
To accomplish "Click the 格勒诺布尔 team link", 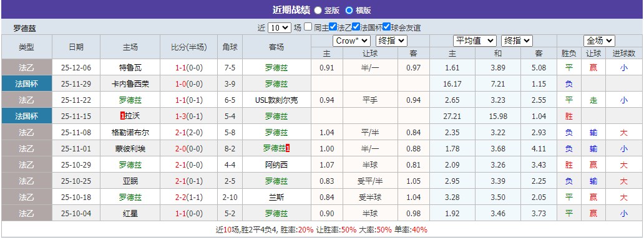I will point(130,133).
